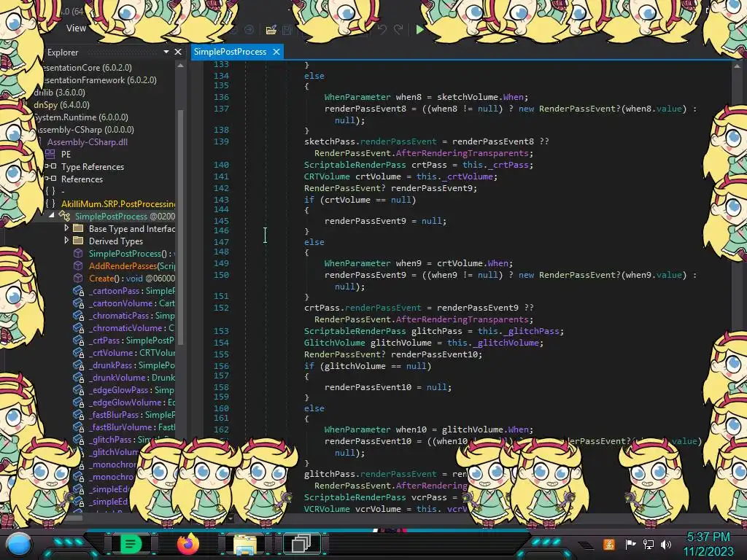Click the volume speaker tray icon
Image resolution: width=747 pixels, height=560 pixels.
coord(666,544)
